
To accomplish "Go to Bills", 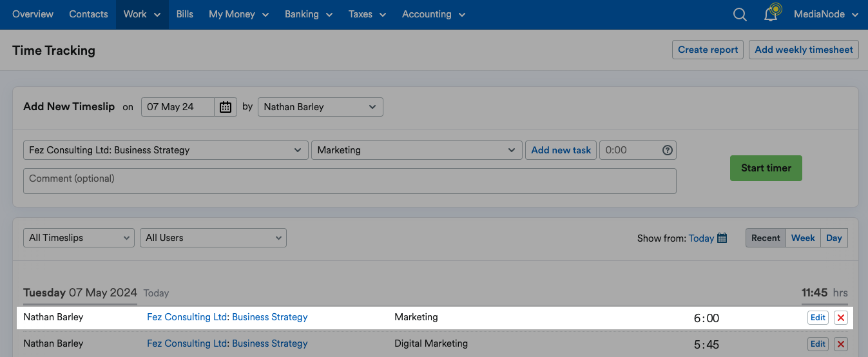I will pyautogui.click(x=185, y=14).
